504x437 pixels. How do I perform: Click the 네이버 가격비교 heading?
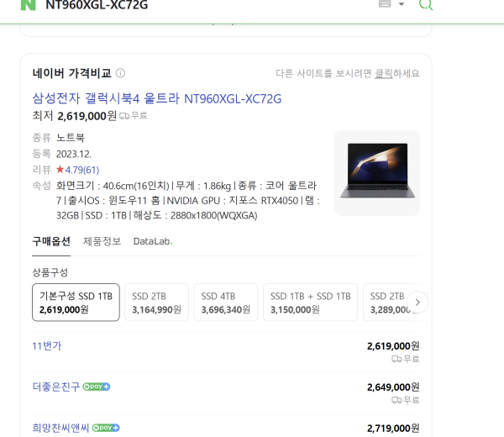click(71, 73)
